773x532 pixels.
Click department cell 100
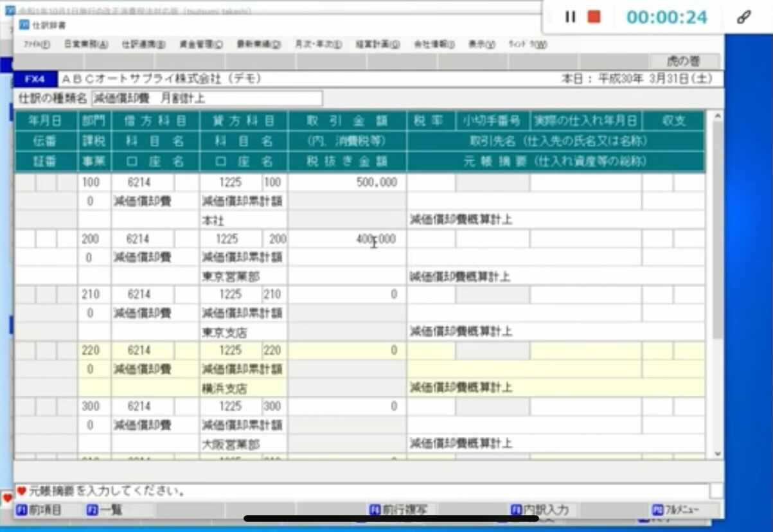coord(94,182)
